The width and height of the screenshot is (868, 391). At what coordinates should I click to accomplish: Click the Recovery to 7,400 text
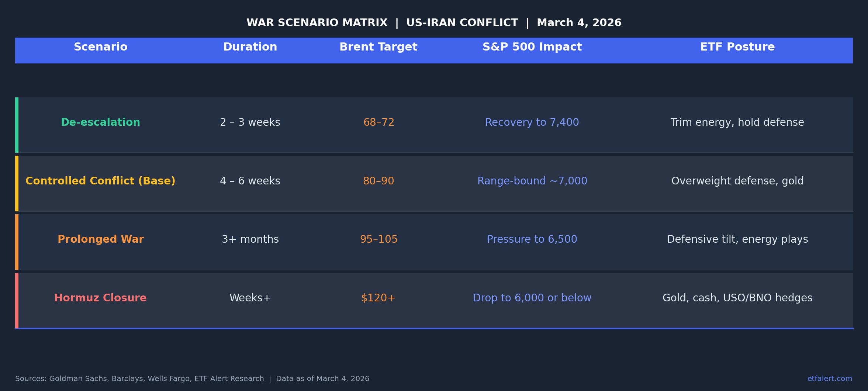click(532, 122)
